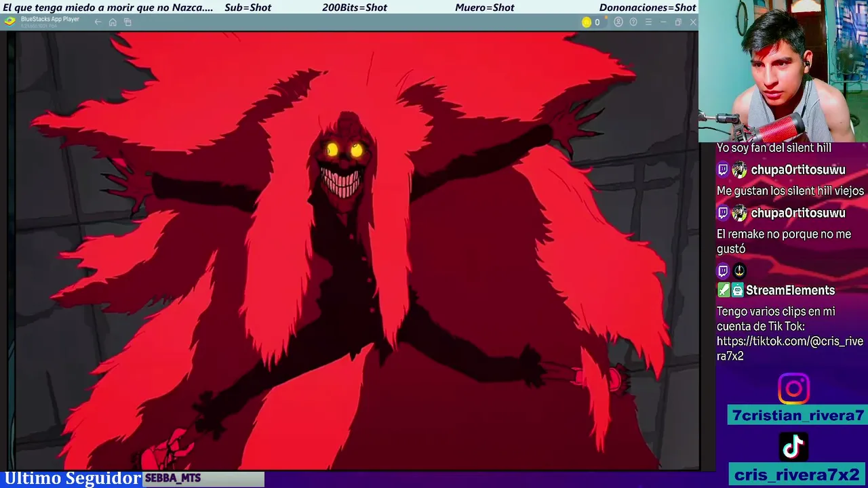Click the gold coin balance icon
The image size is (868, 488).
pyautogui.click(x=587, y=22)
